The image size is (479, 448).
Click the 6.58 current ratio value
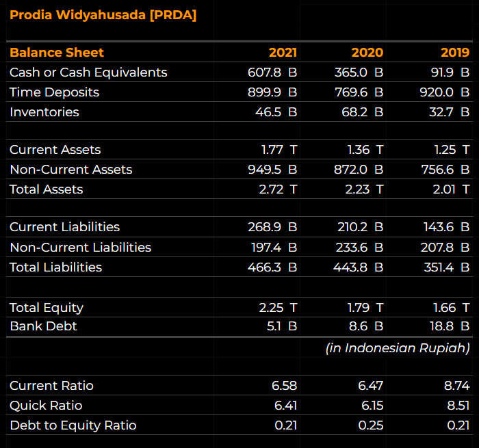[x=284, y=386]
